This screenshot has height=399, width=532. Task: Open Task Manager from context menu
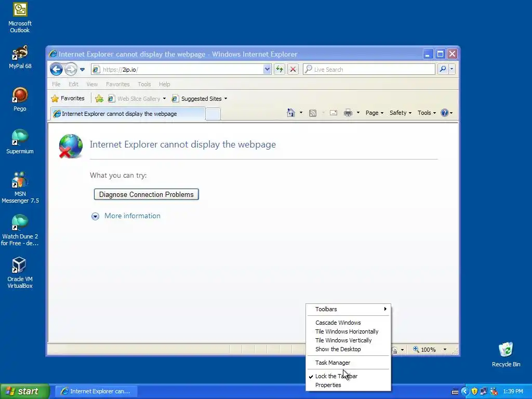(349, 363)
